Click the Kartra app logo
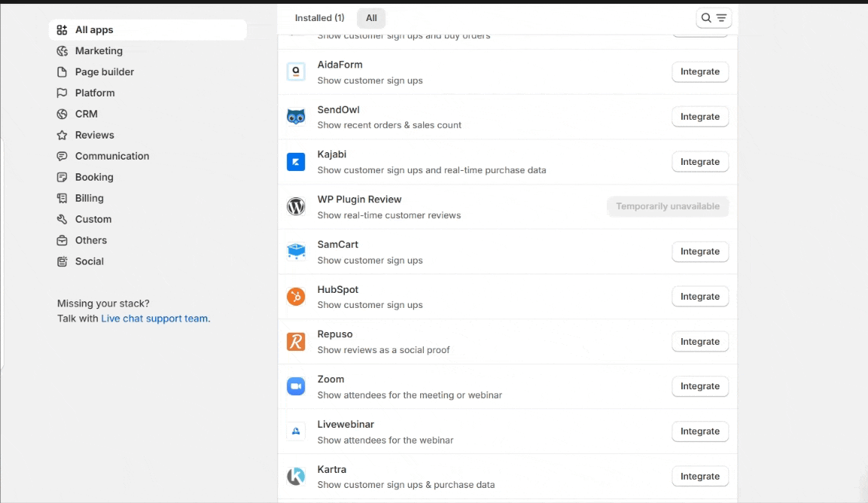868x503 pixels. pos(296,477)
